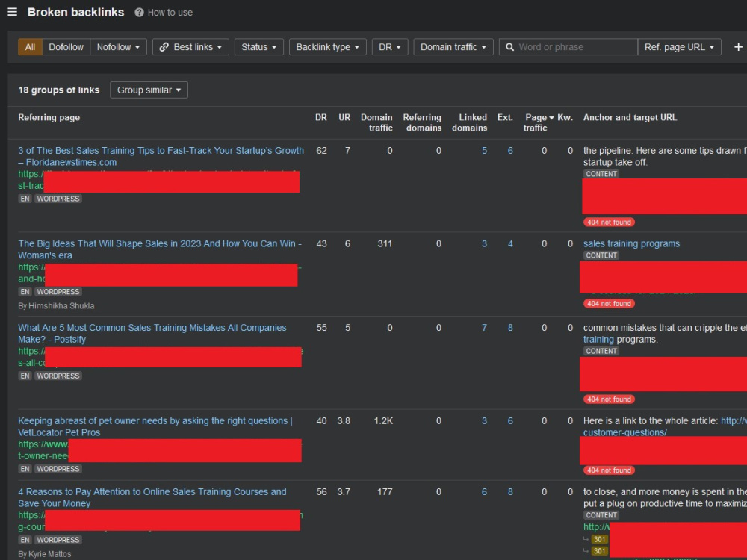Click author name By Himshikha Shukla

pyautogui.click(x=56, y=305)
